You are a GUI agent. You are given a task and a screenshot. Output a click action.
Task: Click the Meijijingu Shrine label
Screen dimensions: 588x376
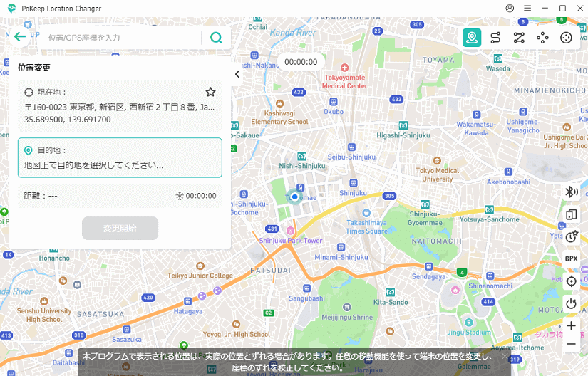347,317
